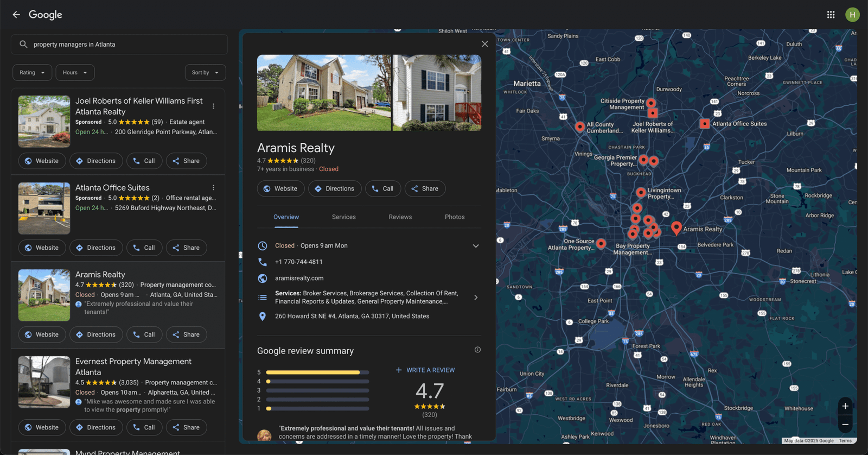The height and width of the screenshot is (455, 868).
Task: Click the phone icon next to +1 770-744-4811
Action: click(x=263, y=262)
